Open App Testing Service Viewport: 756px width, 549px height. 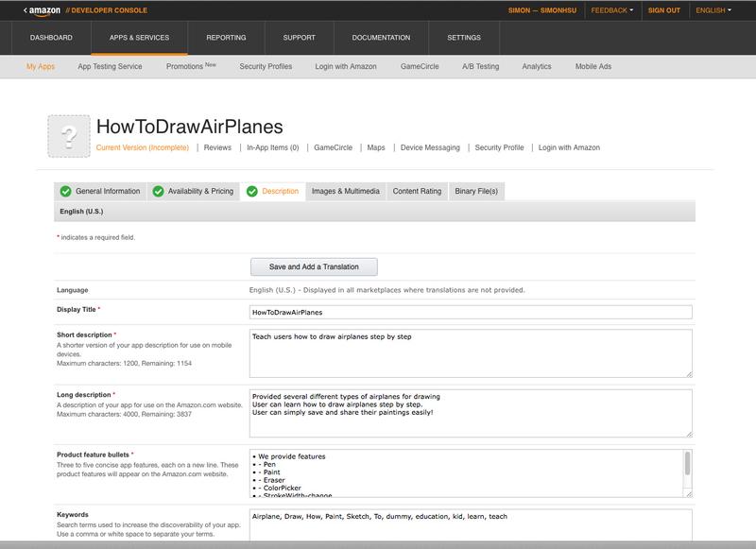click(x=110, y=66)
